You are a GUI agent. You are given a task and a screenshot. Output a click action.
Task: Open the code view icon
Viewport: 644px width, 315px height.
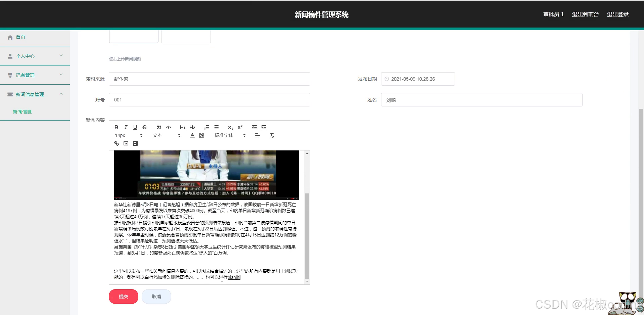tap(169, 127)
